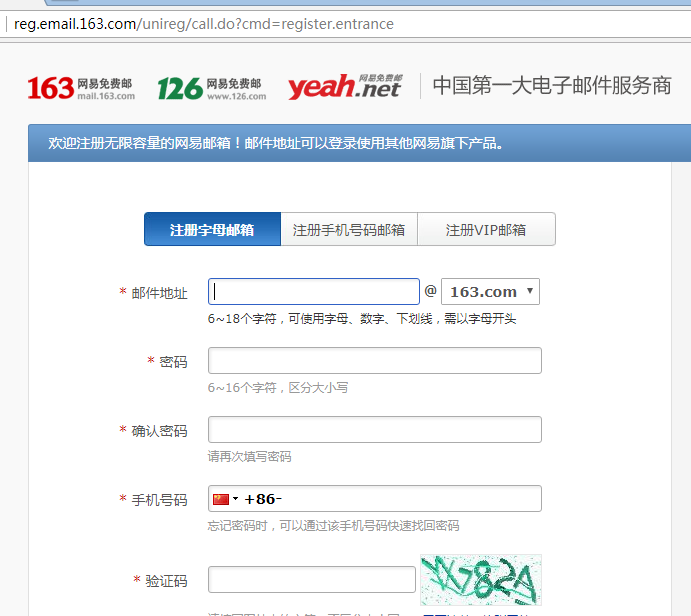Viewport: 691px width, 616px height.
Task: Select the 确认密码 confirm password field
Action: (374, 430)
